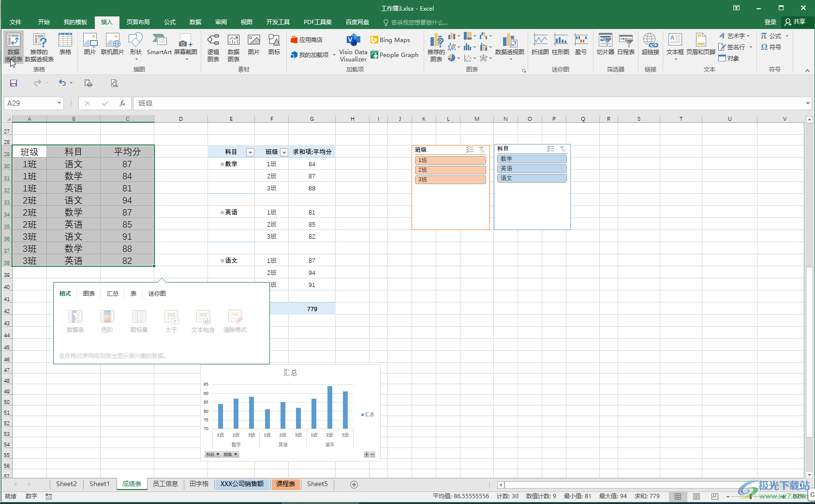Toggle 英语 item in 科目 slicer
This screenshot has height=504, width=815.
[x=532, y=169]
